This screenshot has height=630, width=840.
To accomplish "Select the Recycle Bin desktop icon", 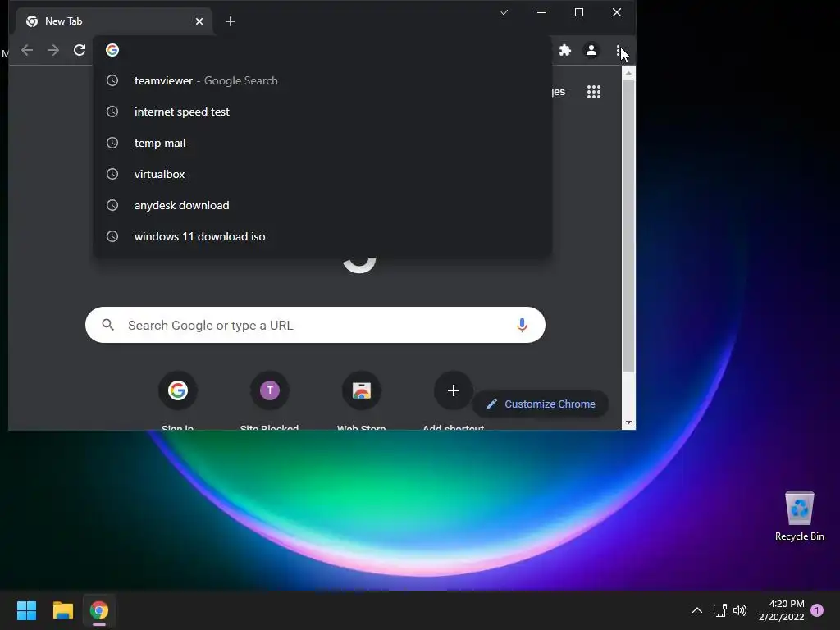I will [x=799, y=516].
